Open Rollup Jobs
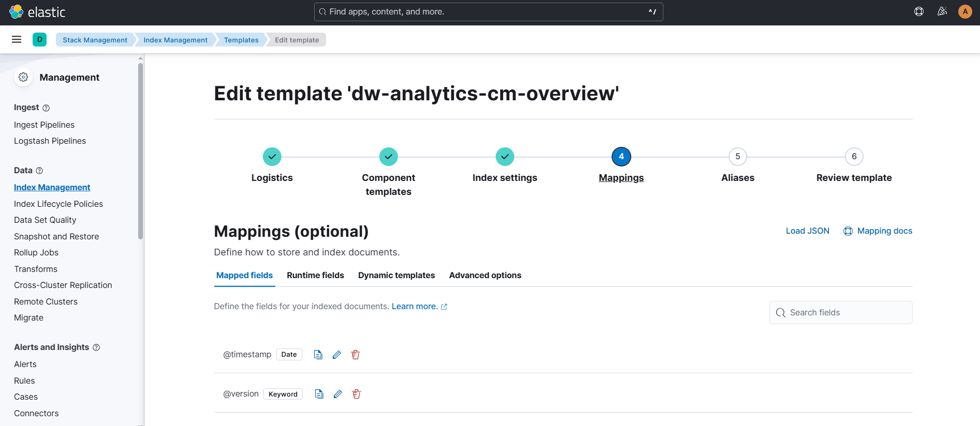 click(36, 253)
